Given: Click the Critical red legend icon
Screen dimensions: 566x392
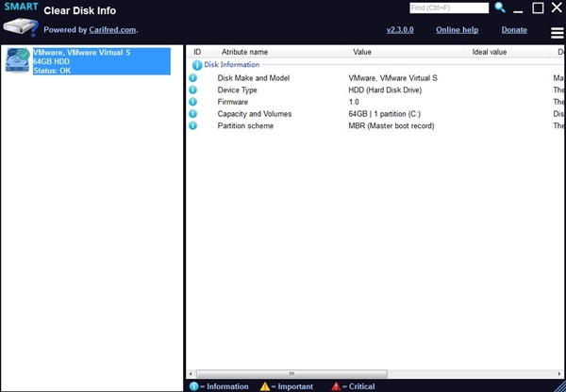Looking at the screenshot, I should tap(336, 386).
